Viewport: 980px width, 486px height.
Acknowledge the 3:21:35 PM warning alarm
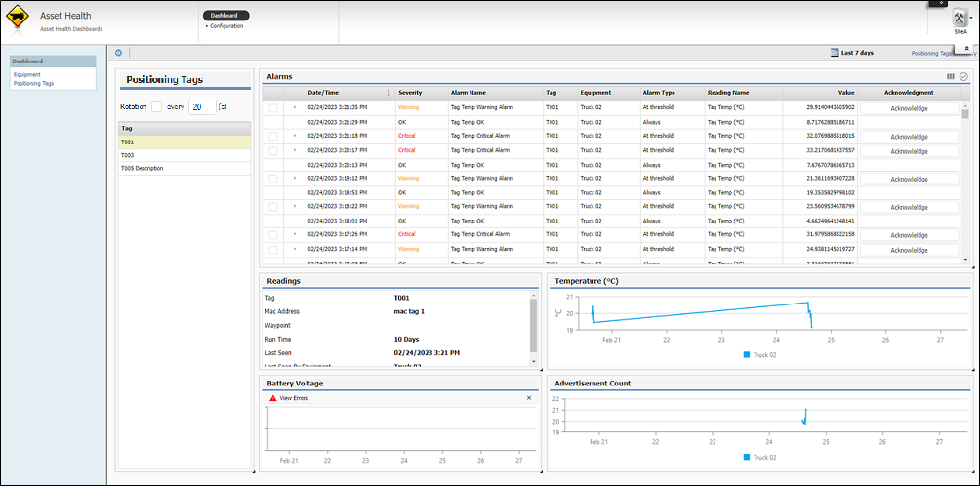[910, 108]
